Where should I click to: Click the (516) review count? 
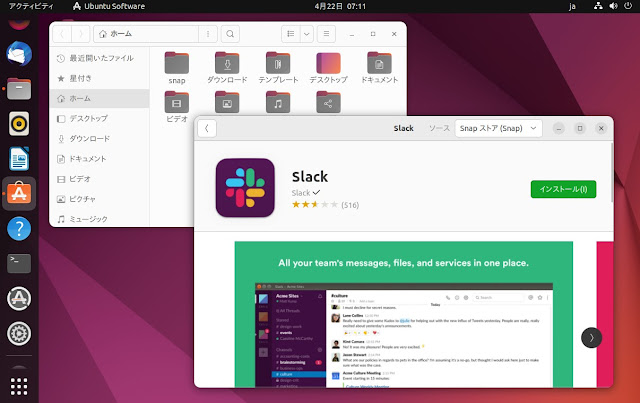(x=350, y=205)
